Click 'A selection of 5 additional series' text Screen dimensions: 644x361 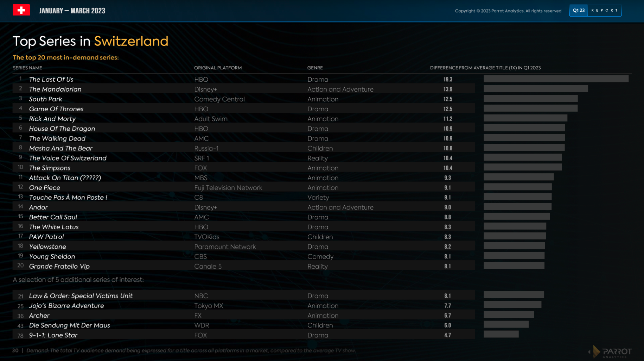point(78,280)
